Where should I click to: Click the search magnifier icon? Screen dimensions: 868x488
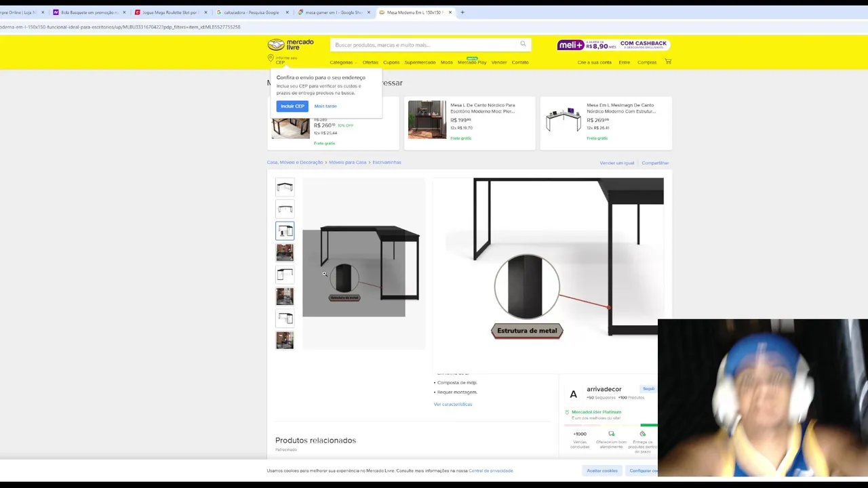(523, 44)
